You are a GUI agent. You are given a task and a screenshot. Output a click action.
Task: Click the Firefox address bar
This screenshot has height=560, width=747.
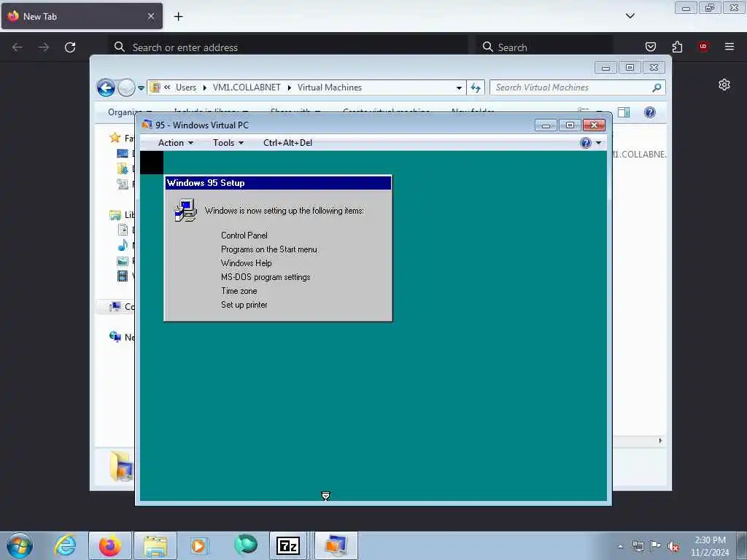pyautogui.click(x=287, y=47)
